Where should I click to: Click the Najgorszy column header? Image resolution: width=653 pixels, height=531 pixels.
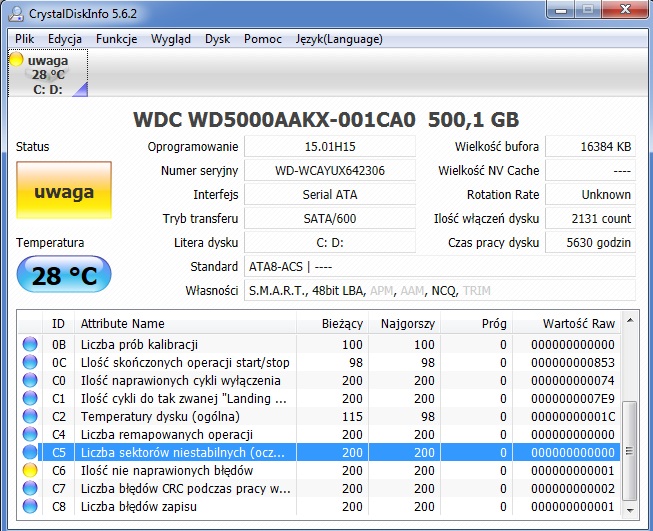404,324
